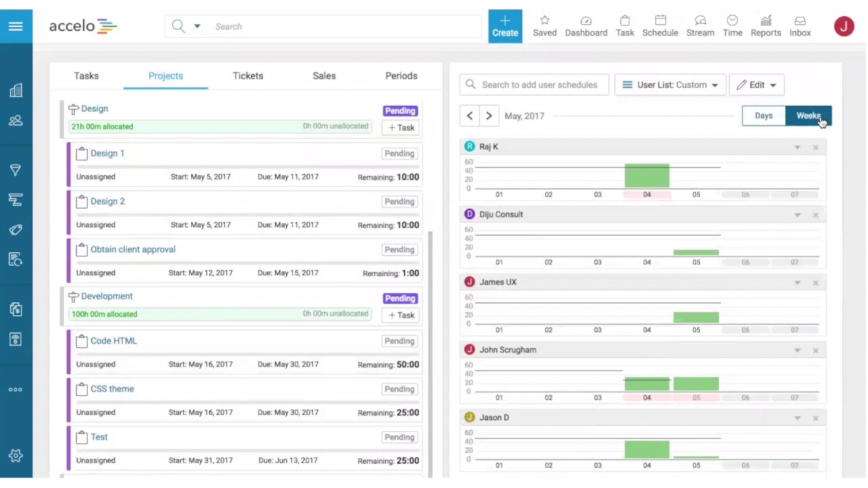Open the User List: Custom dropdown
Viewport: 868px width, 488px height.
(670, 84)
